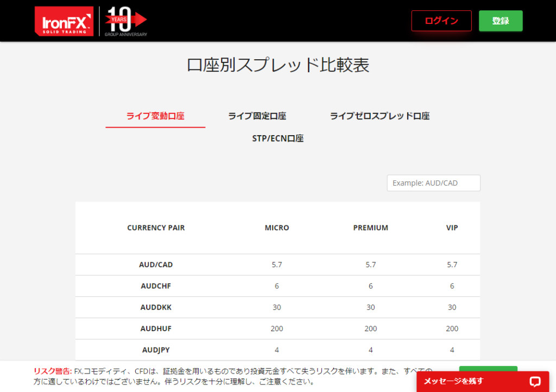The width and height of the screenshot is (556, 392).
Task: Click the chat bubble icon on message bar
Action: point(535,381)
